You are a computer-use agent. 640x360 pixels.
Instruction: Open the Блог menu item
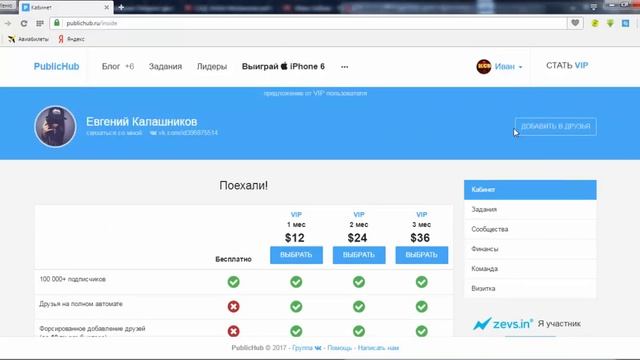click(111, 66)
